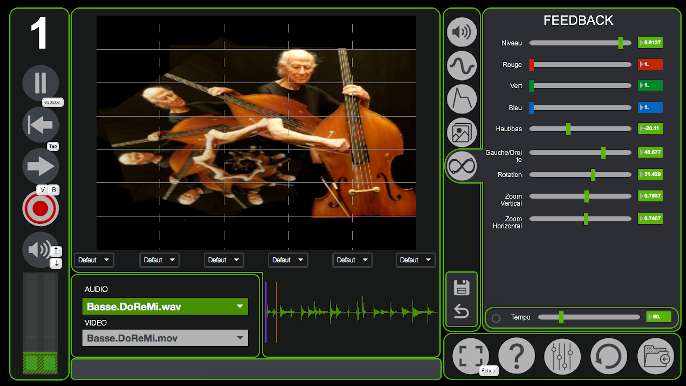This screenshot has height=386, width=686.
Task: Click the green Vert value box
Action: coord(650,85)
